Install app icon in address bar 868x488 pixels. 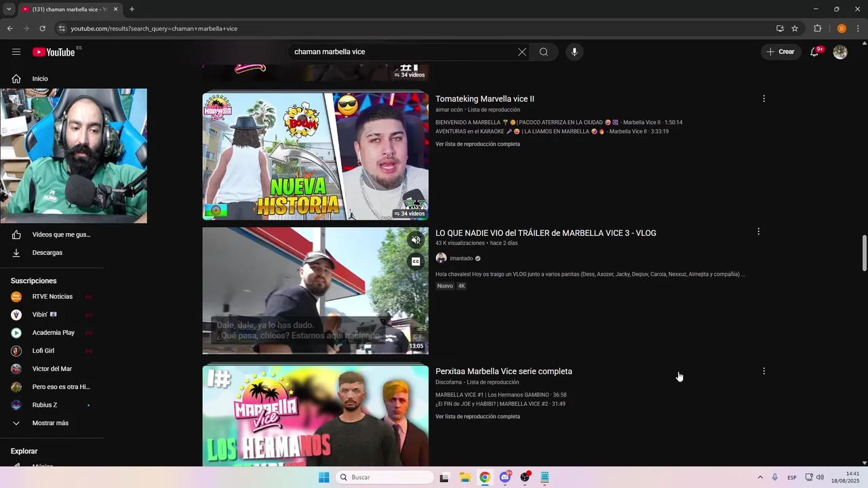point(780,28)
